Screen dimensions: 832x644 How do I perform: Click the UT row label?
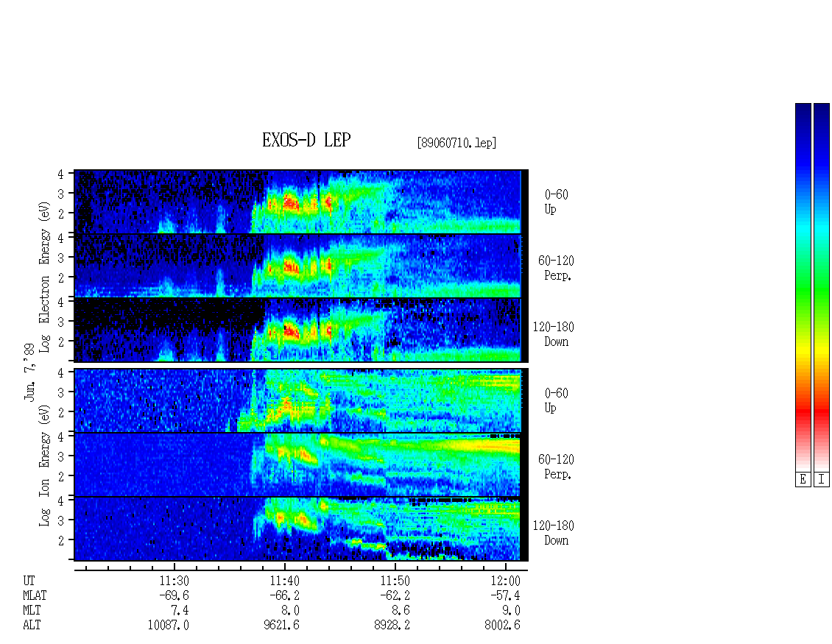(x=29, y=581)
